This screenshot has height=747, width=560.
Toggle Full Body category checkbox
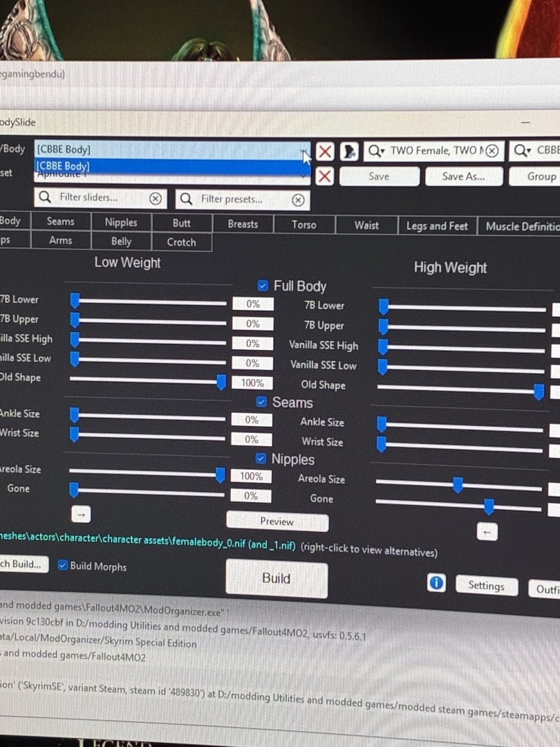pyautogui.click(x=263, y=286)
